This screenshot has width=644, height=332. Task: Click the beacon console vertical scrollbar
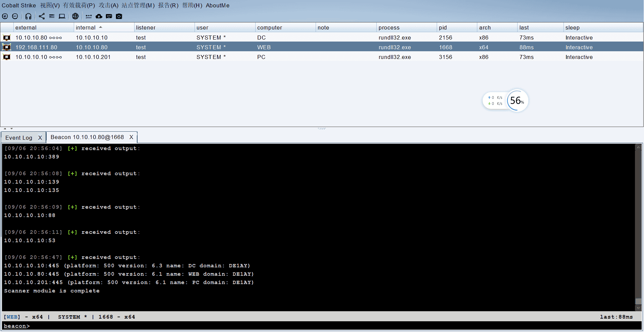tap(638, 228)
